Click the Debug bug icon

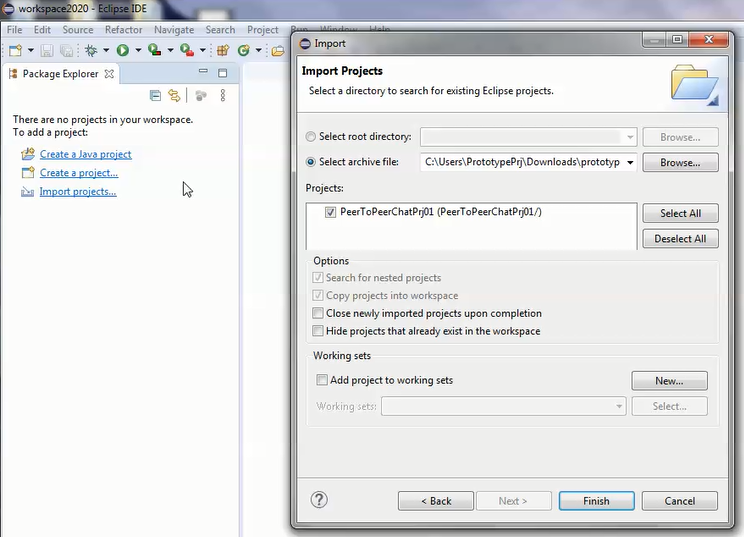click(91, 50)
